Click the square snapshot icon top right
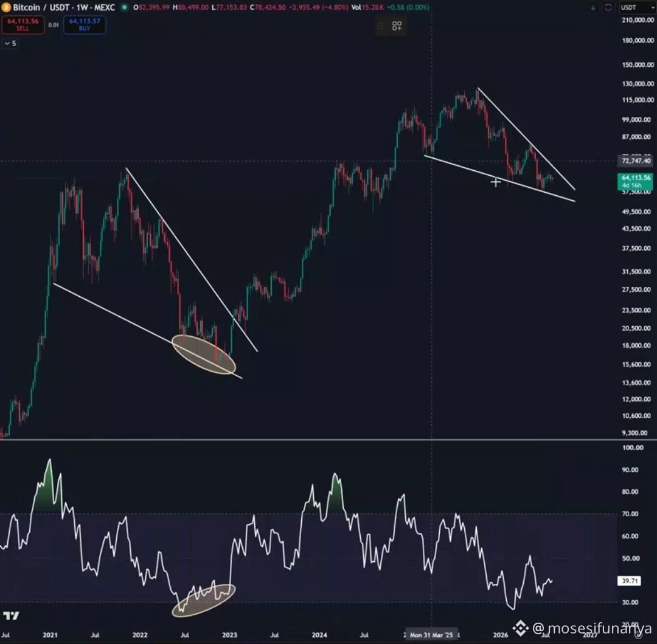The height and width of the screenshot is (644, 657). pos(608,7)
